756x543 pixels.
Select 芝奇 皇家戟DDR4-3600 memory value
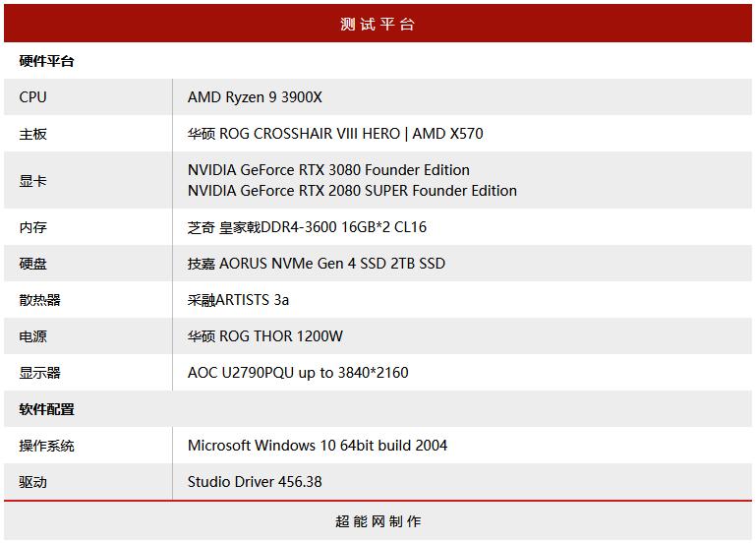click(307, 227)
